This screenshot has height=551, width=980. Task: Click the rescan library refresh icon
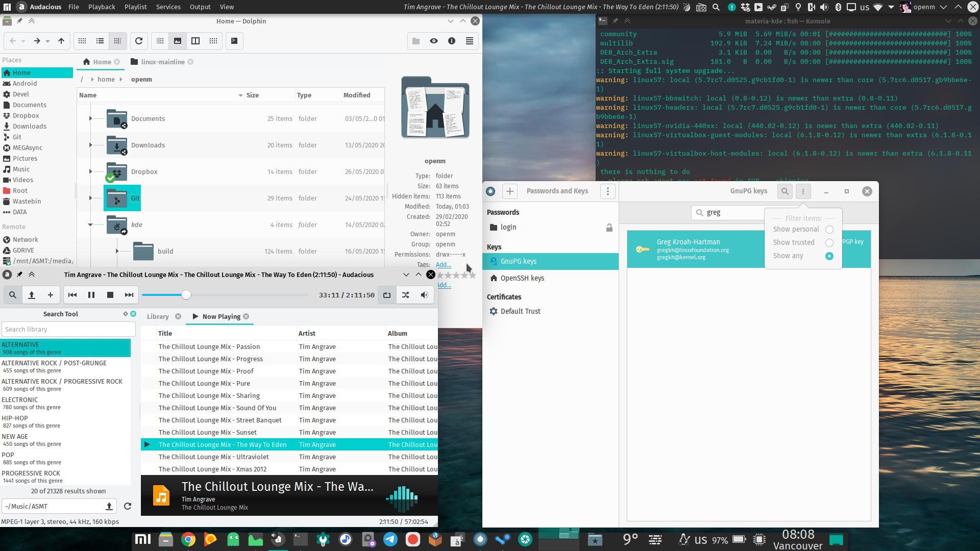pyautogui.click(x=128, y=506)
